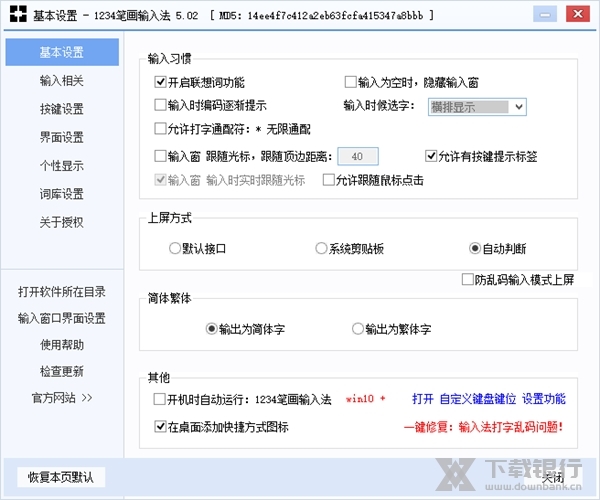Click 一键修复 输入法打字乱码问题 link
600x500 pixels.
484,427
